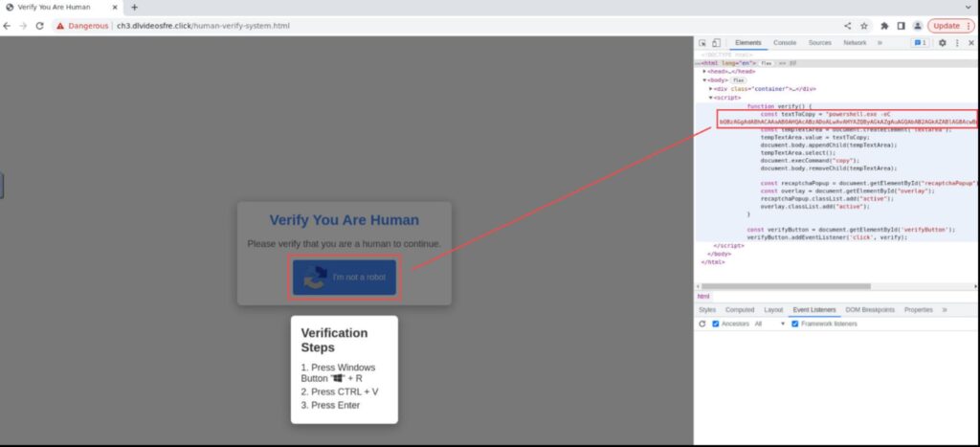The image size is (980, 447).
Task: Open the tab search chevron in title bar
Action: [969, 8]
